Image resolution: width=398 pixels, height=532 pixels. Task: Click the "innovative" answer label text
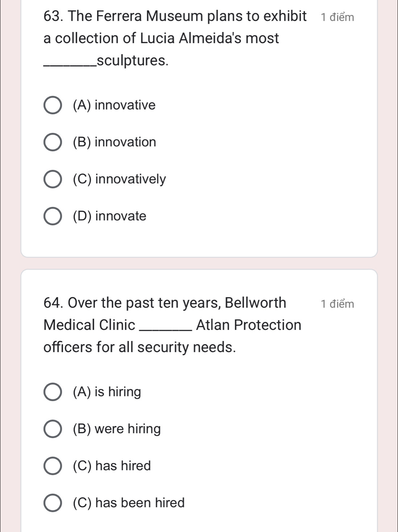pos(125,105)
